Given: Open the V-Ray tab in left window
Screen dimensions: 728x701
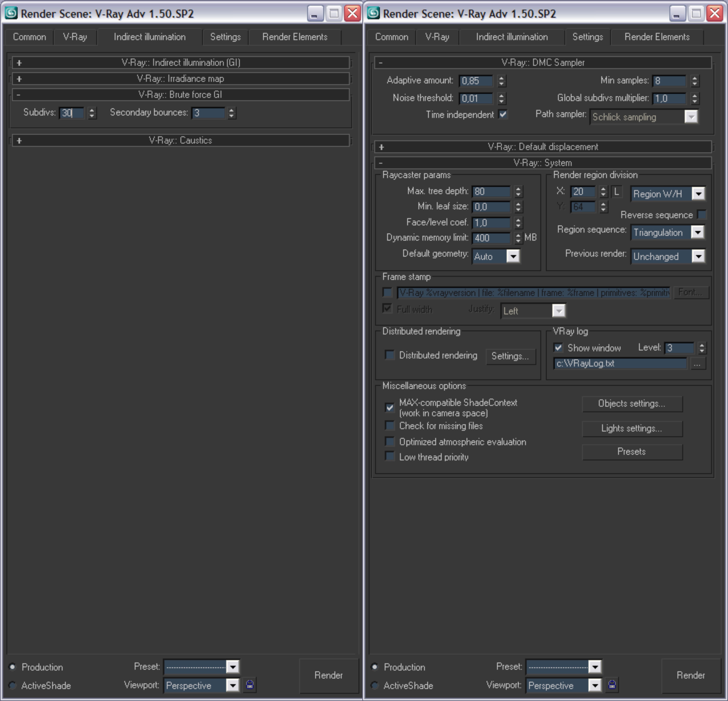Looking at the screenshot, I should click(75, 37).
